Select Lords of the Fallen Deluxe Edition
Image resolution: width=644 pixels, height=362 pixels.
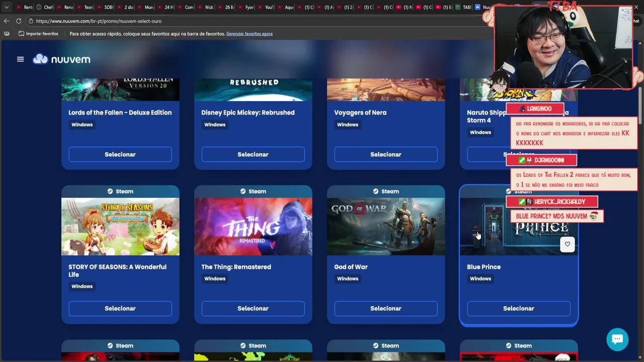[120, 154]
